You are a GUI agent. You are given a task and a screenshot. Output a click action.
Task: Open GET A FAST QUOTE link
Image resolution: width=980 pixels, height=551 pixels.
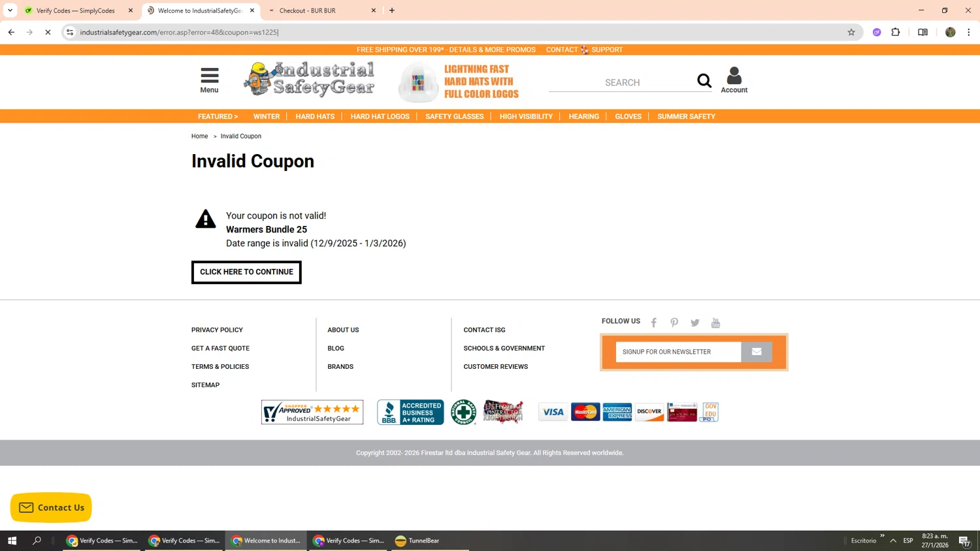(220, 348)
